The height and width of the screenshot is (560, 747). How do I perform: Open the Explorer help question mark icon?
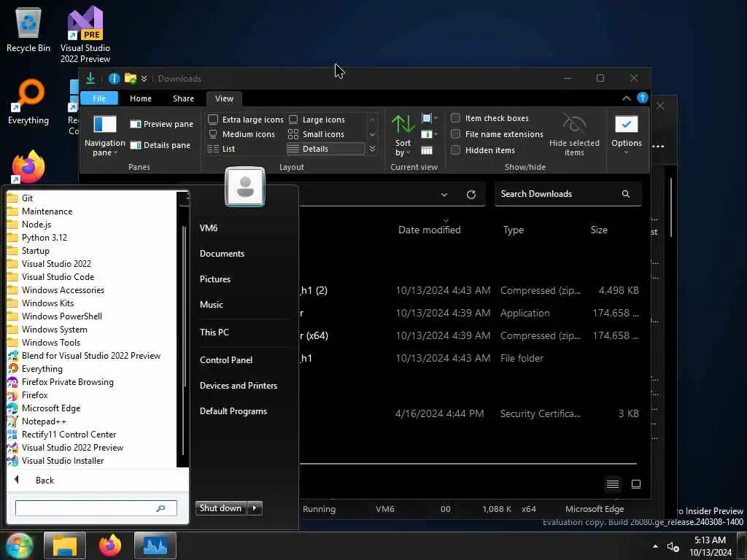pyautogui.click(x=642, y=98)
